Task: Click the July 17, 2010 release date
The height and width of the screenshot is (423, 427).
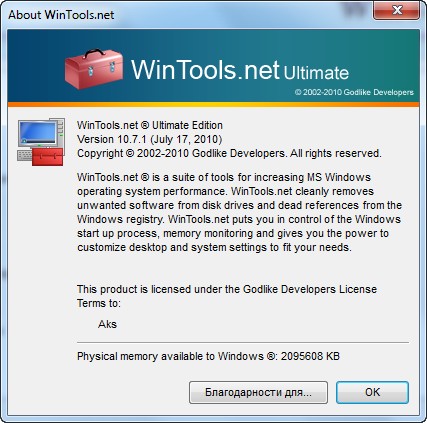Action: 187,139
